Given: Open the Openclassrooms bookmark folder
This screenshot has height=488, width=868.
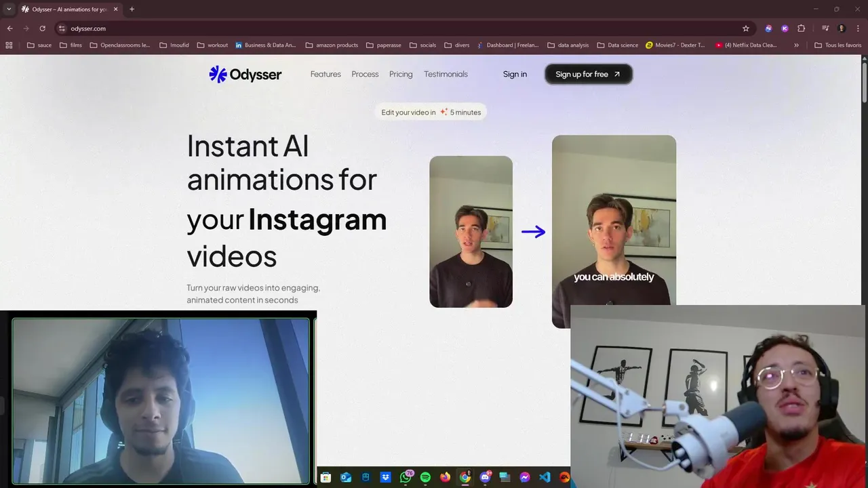Looking at the screenshot, I should (x=120, y=45).
